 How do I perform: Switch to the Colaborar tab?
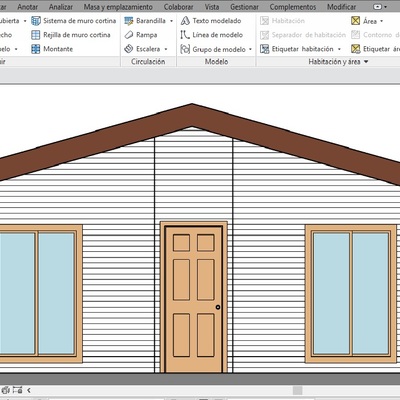pyautogui.click(x=178, y=7)
